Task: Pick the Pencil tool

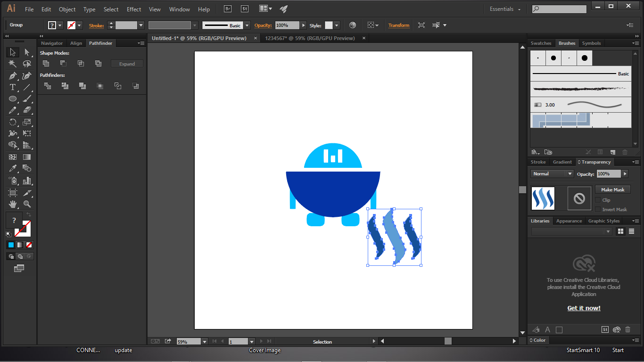Action: coord(13,110)
